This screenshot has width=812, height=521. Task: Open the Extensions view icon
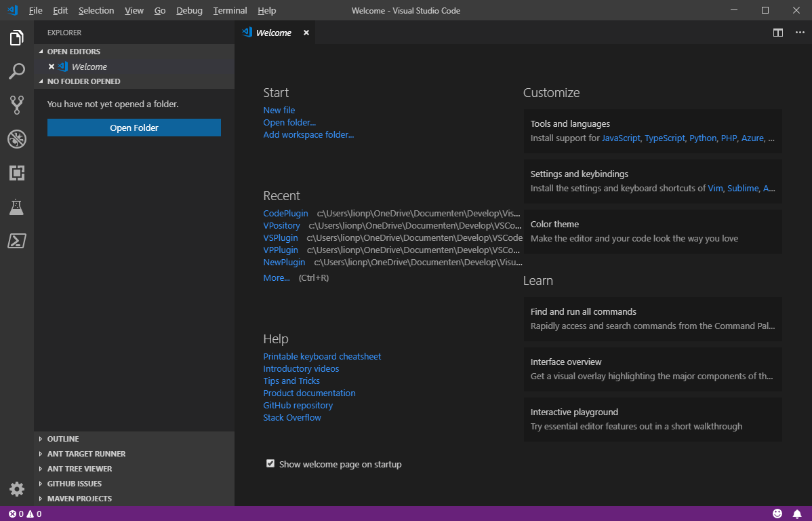click(x=16, y=172)
